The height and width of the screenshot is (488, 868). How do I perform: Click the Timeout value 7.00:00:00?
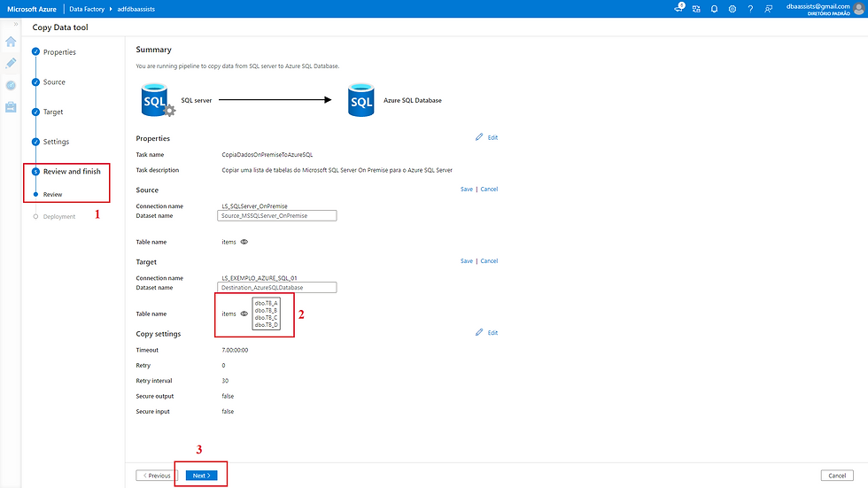[235, 350]
